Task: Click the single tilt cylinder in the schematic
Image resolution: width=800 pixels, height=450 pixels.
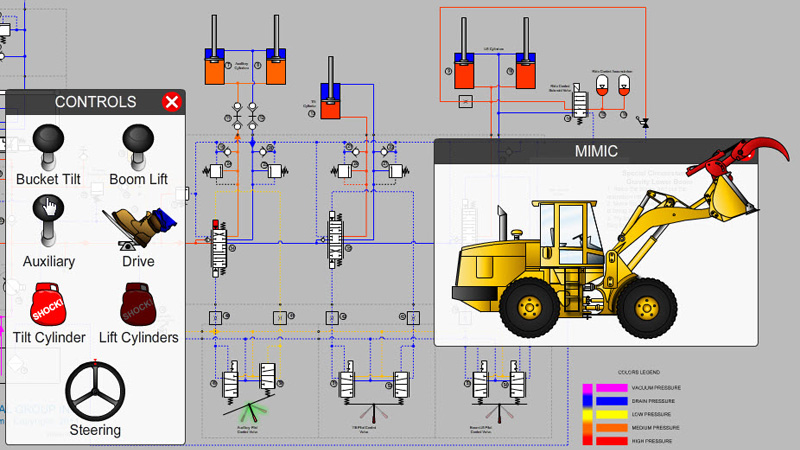Action: (x=331, y=88)
